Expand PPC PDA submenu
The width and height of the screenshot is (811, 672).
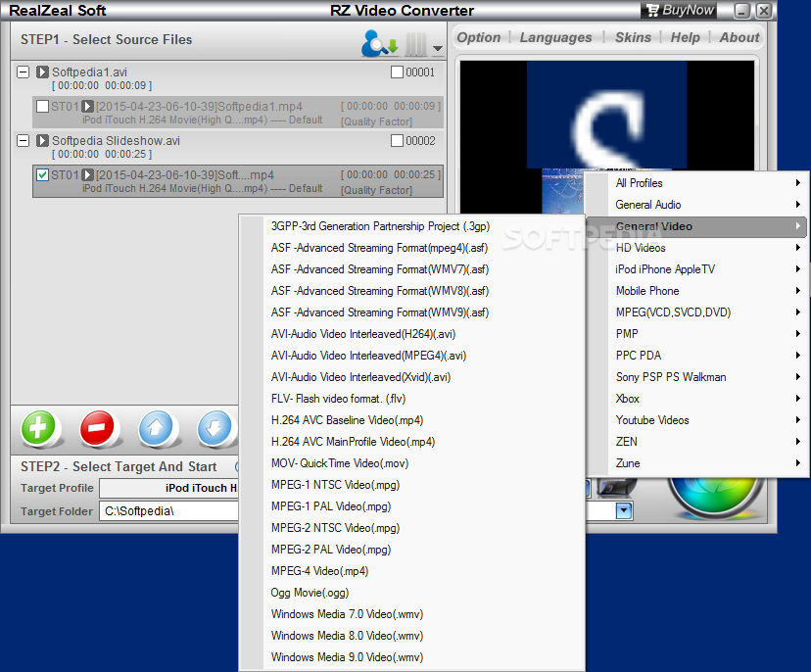[x=696, y=356]
